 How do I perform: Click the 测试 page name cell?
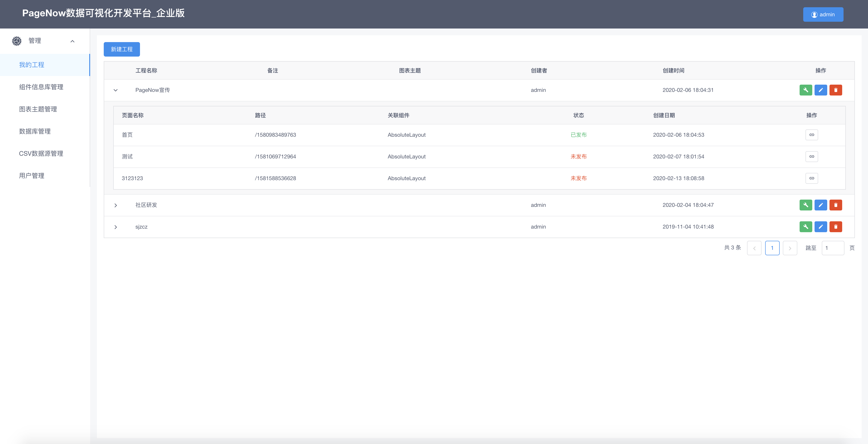[x=127, y=157]
